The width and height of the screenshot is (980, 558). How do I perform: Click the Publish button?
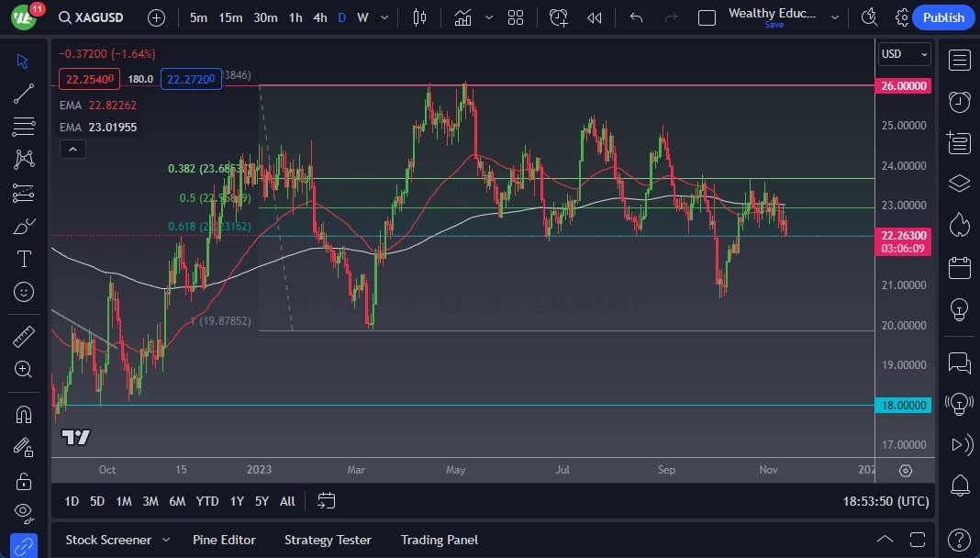[943, 17]
